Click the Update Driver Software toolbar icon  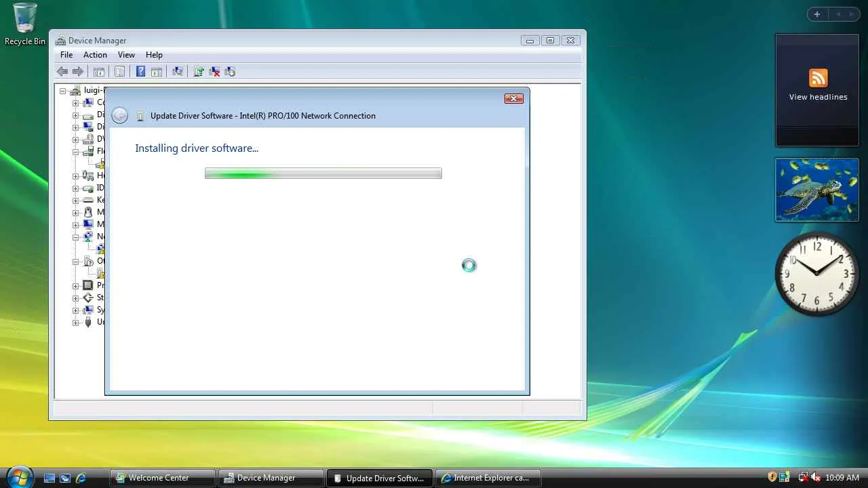tap(199, 71)
